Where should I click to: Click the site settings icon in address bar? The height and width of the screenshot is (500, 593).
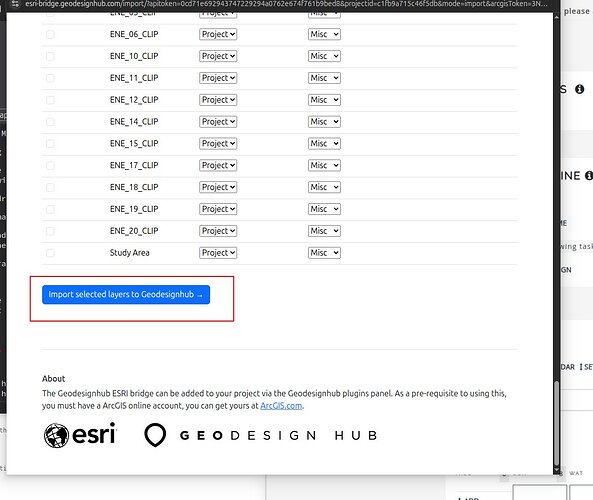pos(15,4)
